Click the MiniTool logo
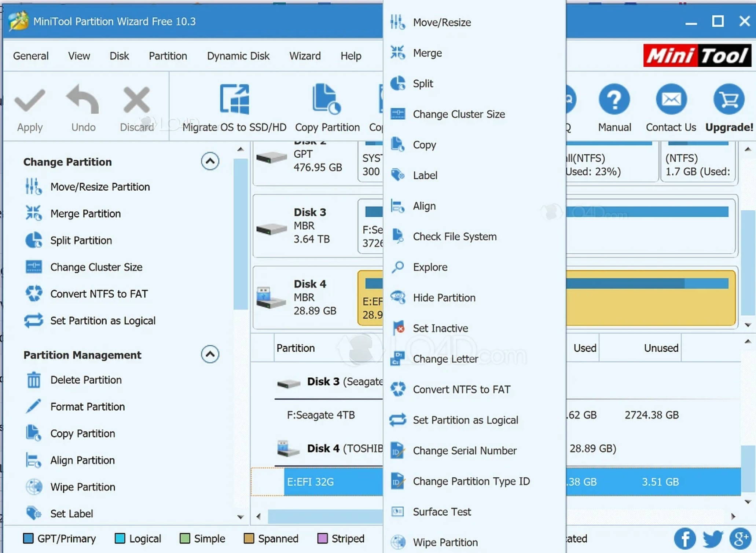Viewport: 756px width, 553px height. click(697, 56)
